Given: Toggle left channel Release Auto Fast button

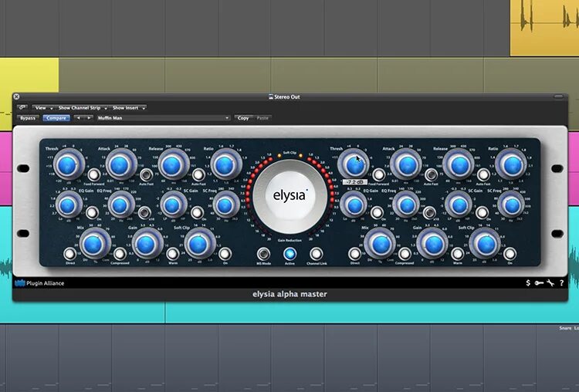Looking at the screenshot, I should pos(198,174).
